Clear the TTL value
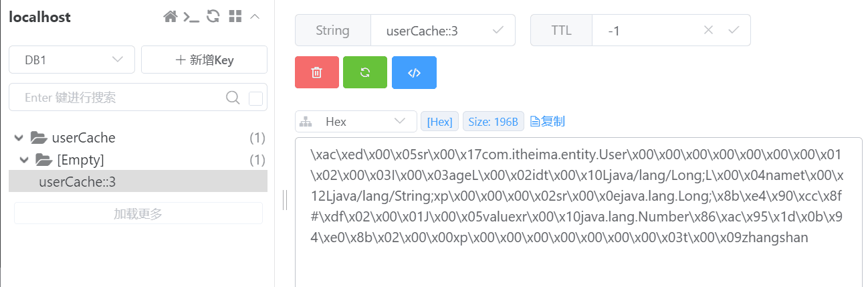This screenshot has height=287, width=868. click(x=709, y=30)
